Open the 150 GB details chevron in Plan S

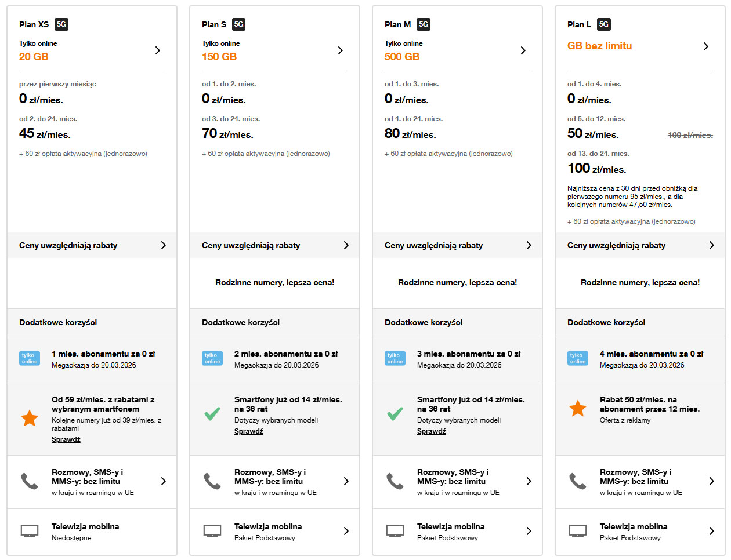pyautogui.click(x=340, y=50)
